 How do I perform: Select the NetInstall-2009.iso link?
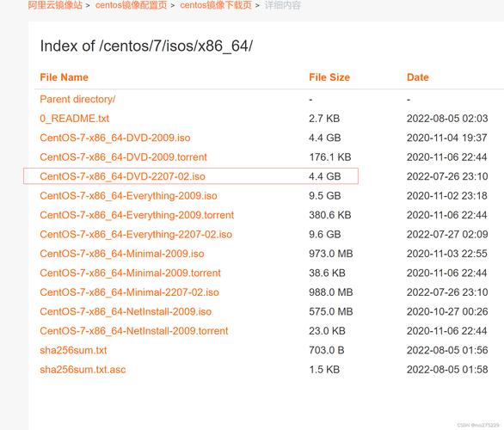pyautogui.click(x=126, y=311)
